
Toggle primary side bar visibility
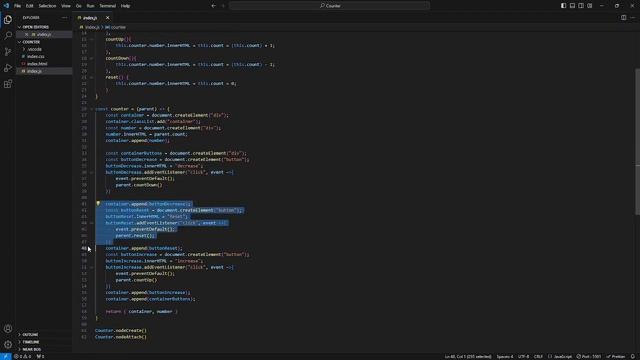point(563,6)
